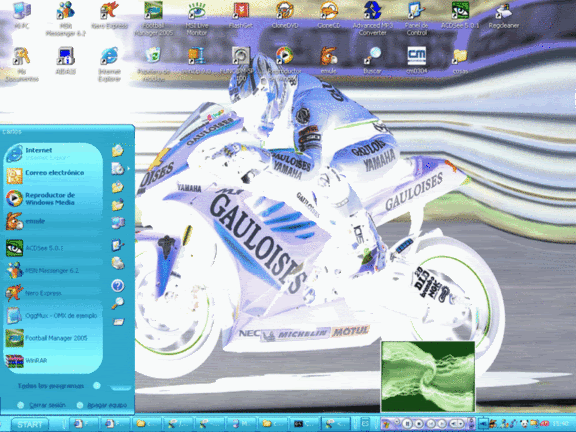Launch Football Manager 2005 from Start menu
Viewport: 576px width, 432px height.
53,338
